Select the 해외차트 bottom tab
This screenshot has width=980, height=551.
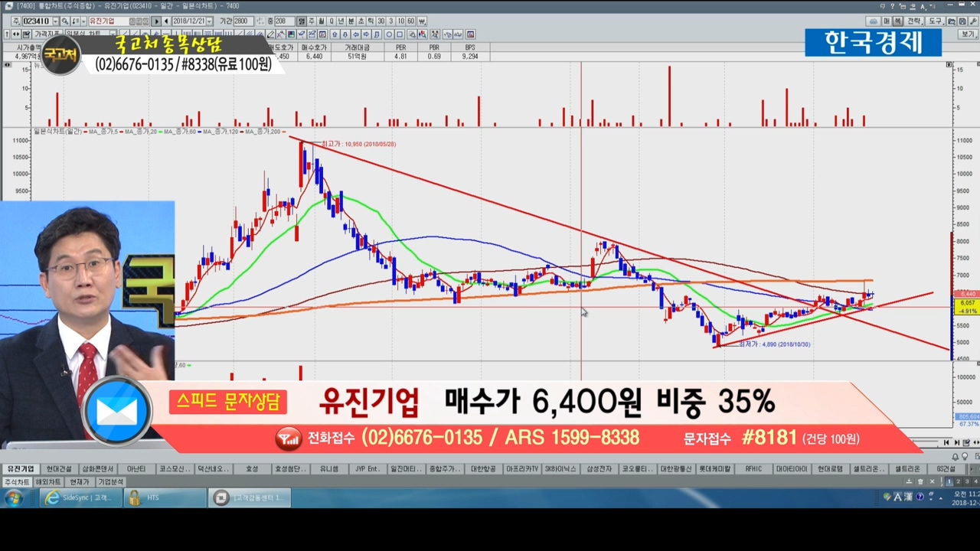(47, 482)
